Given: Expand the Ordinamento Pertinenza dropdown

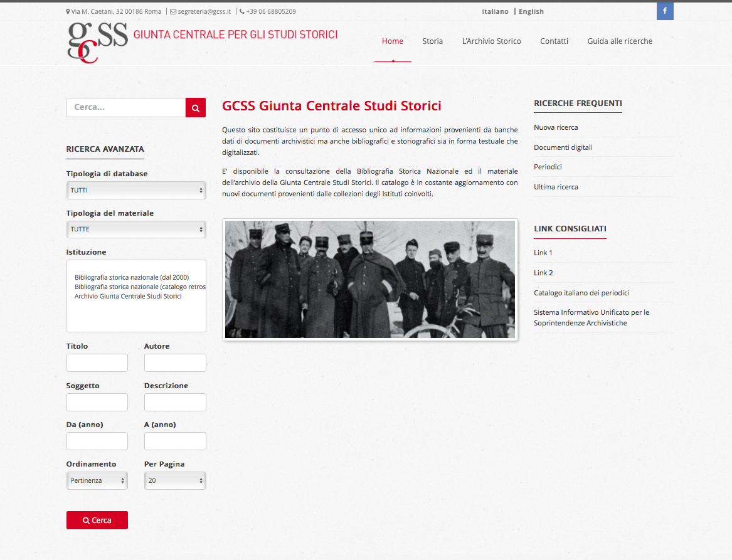Looking at the screenshot, I should pyautogui.click(x=97, y=480).
